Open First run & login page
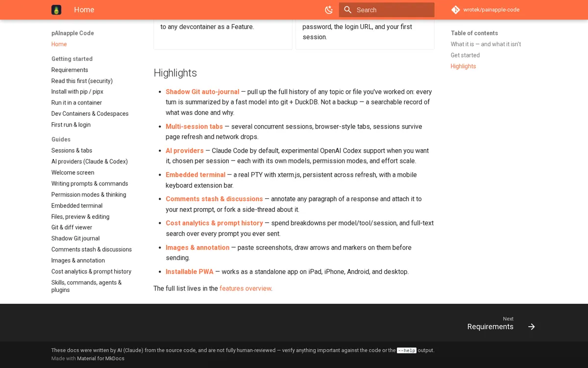 [x=71, y=125]
